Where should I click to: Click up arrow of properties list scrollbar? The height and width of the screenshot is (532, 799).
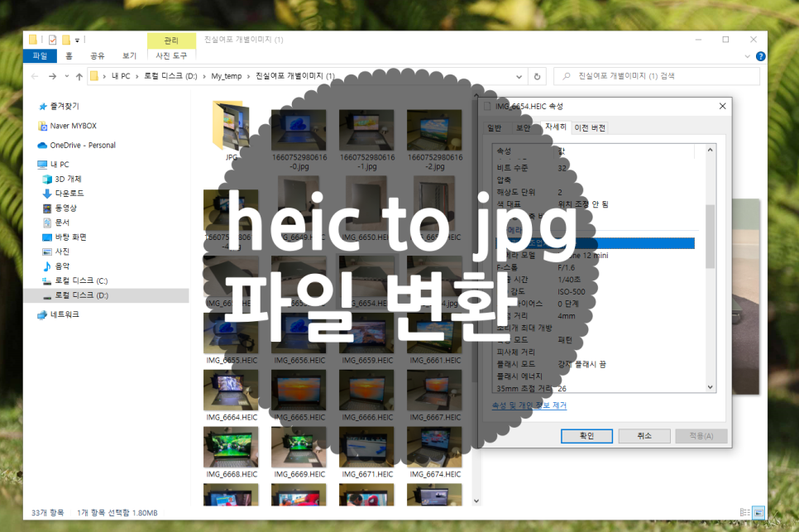(710, 150)
